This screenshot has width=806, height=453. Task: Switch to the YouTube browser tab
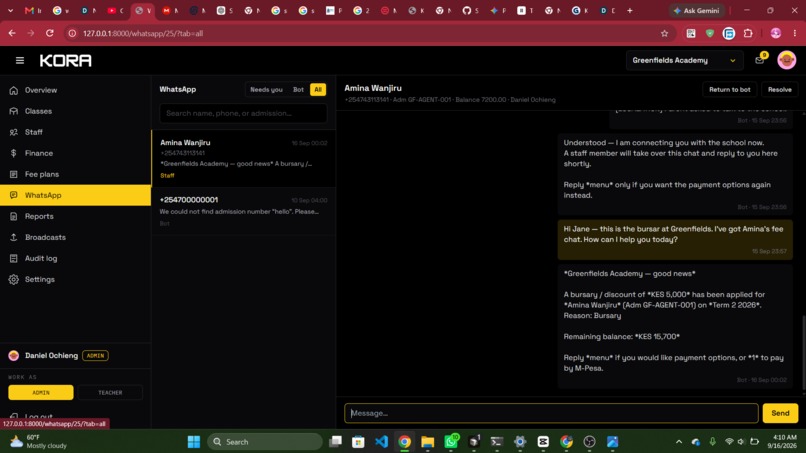[x=116, y=11]
